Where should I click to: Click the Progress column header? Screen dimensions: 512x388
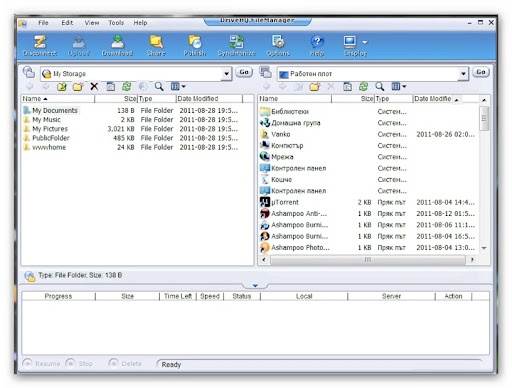(x=58, y=296)
